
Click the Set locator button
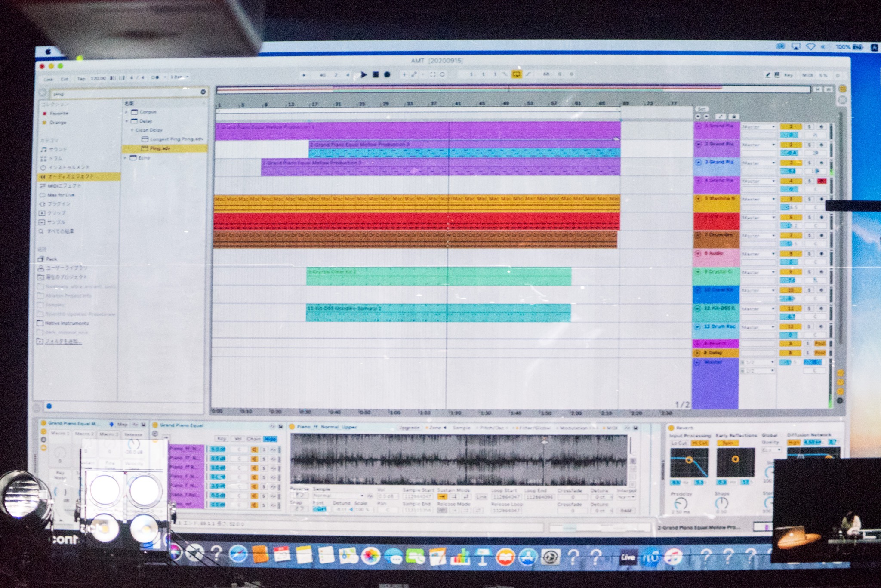coord(702,109)
